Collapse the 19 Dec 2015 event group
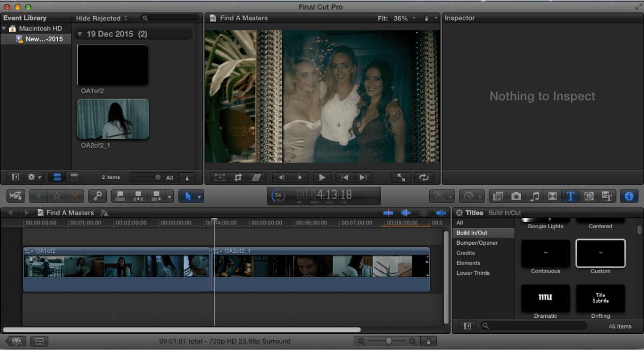Viewport: 644px width, 350px height. pyautogui.click(x=80, y=34)
